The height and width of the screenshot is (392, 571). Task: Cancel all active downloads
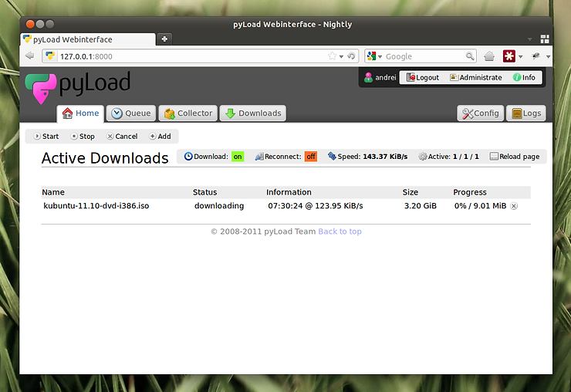[x=122, y=137]
